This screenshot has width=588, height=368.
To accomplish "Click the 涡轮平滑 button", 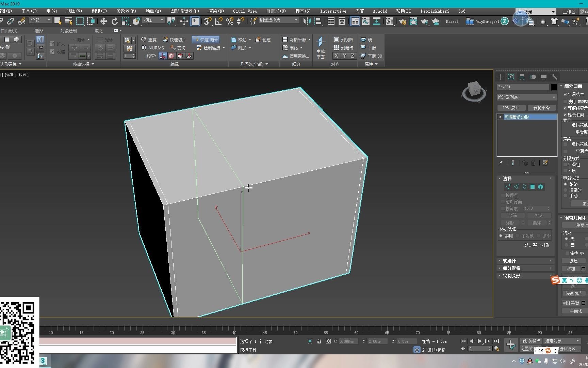I will pyautogui.click(x=542, y=107).
